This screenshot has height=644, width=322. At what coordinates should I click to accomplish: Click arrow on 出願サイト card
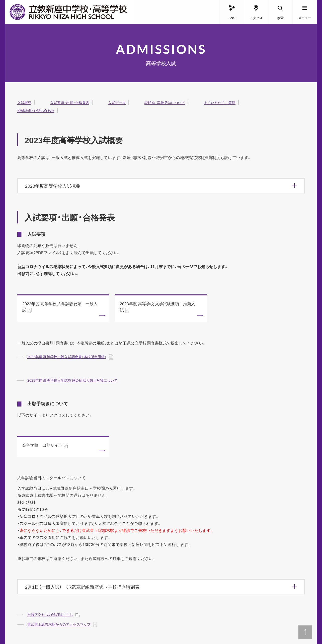click(103, 451)
